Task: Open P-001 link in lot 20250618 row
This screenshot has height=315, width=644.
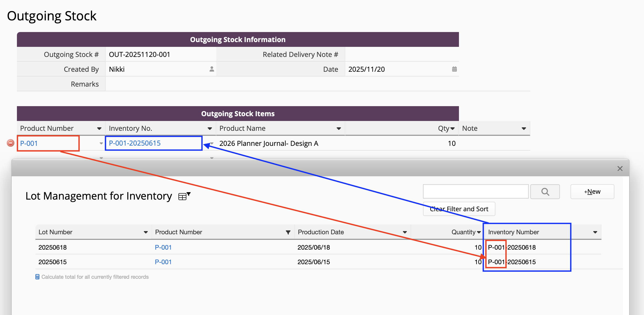Action: point(163,247)
